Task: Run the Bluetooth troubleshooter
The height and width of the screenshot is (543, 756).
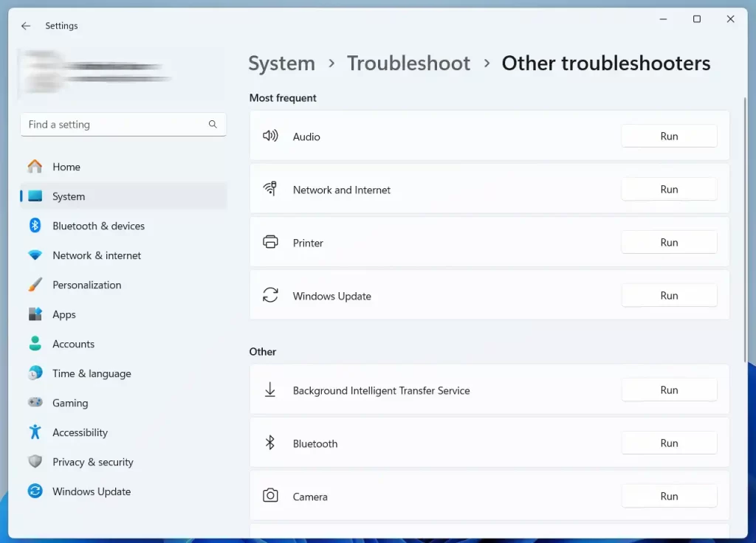Action: [x=669, y=443]
